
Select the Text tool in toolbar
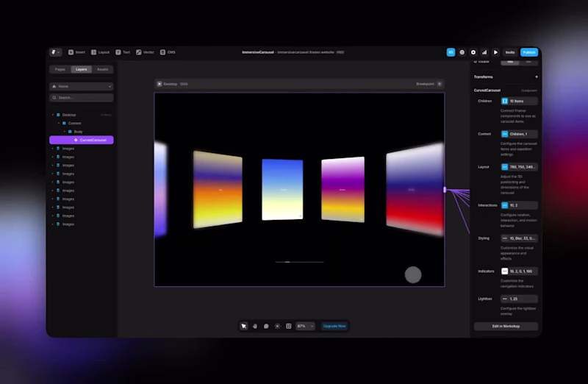tap(123, 52)
